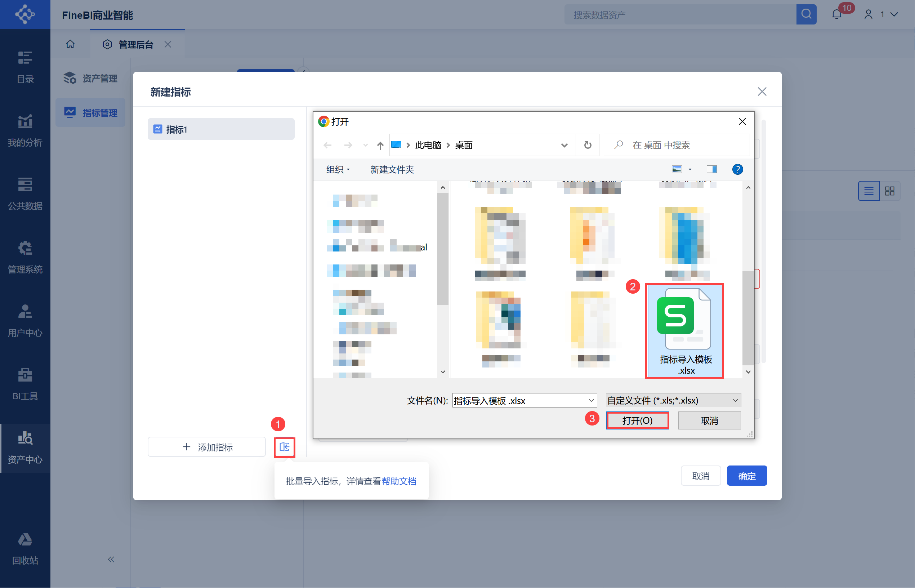
Task: Switch to grid view layout
Action: tap(889, 191)
